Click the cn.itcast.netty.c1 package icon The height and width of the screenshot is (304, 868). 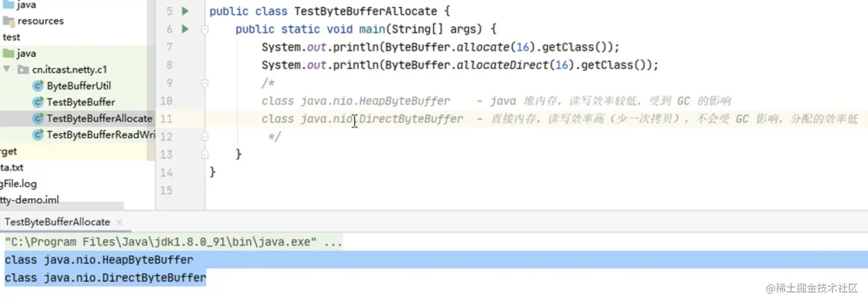[23, 70]
